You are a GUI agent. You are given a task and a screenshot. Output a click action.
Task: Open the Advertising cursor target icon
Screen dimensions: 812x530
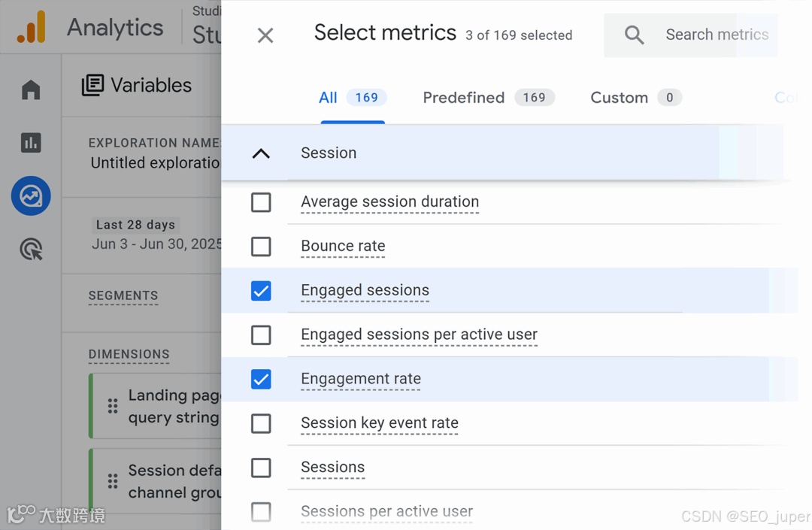(x=31, y=249)
